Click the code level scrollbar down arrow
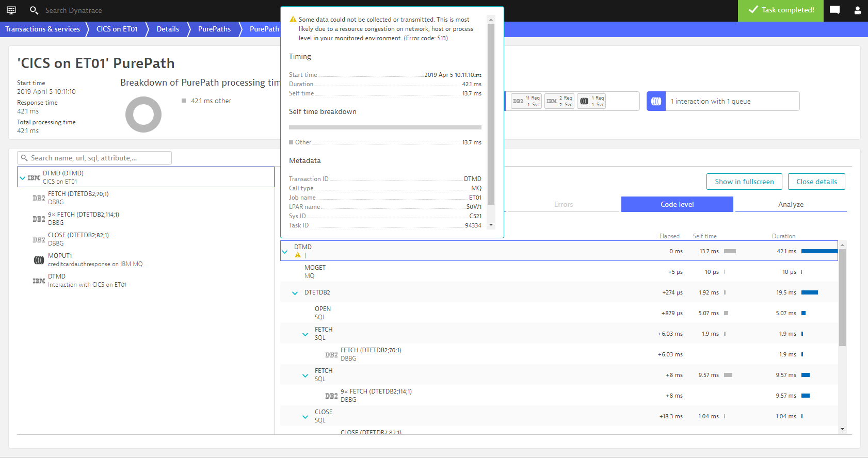 (x=842, y=429)
